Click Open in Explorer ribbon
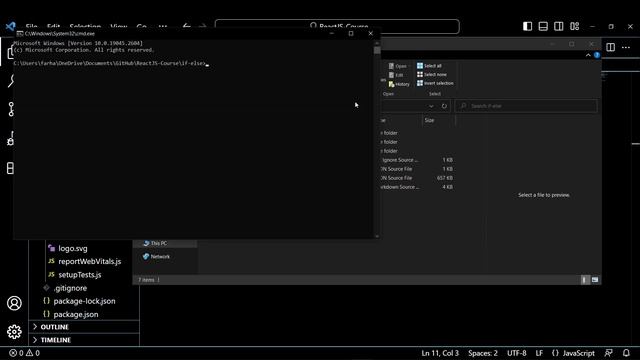 click(x=398, y=66)
